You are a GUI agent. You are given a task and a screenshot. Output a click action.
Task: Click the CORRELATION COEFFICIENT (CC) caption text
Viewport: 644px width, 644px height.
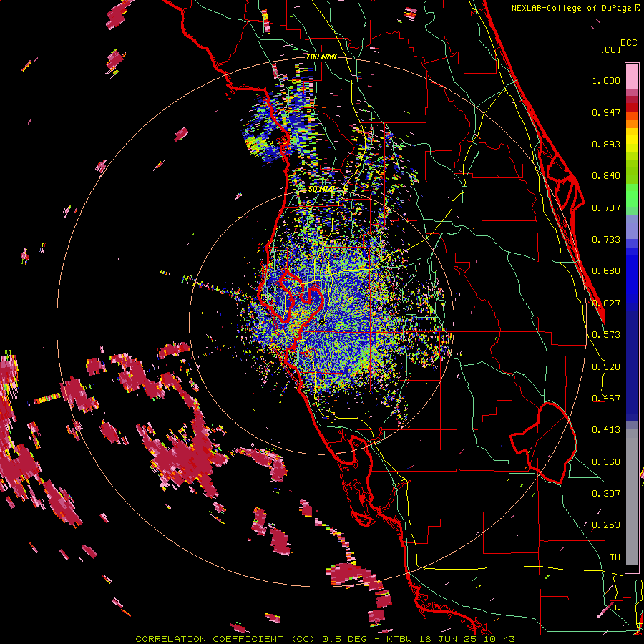point(225,639)
